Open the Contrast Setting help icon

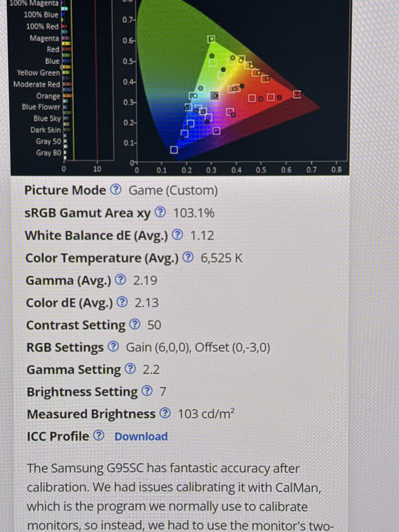(135, 324)
